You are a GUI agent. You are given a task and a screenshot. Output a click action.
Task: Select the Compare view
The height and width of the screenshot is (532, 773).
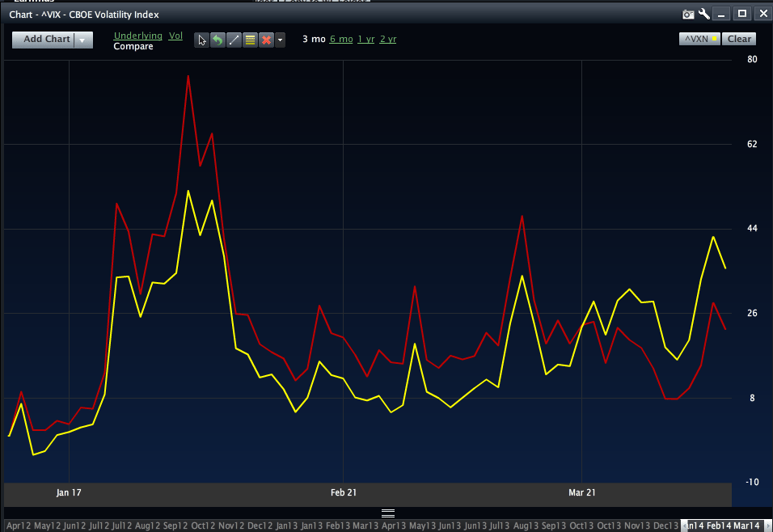pyautogui.click(x=133, y=47)
